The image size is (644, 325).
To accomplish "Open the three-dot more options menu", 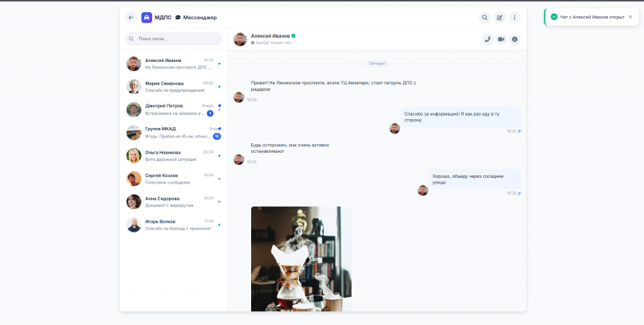I will pos(514,18).
